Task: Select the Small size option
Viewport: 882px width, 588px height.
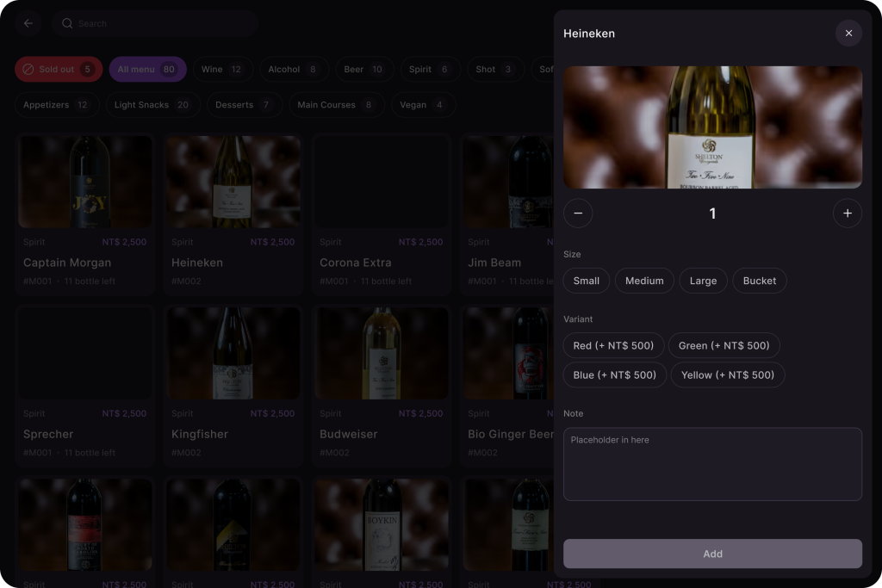Action: pyautogui.click(x=586, y=281)
